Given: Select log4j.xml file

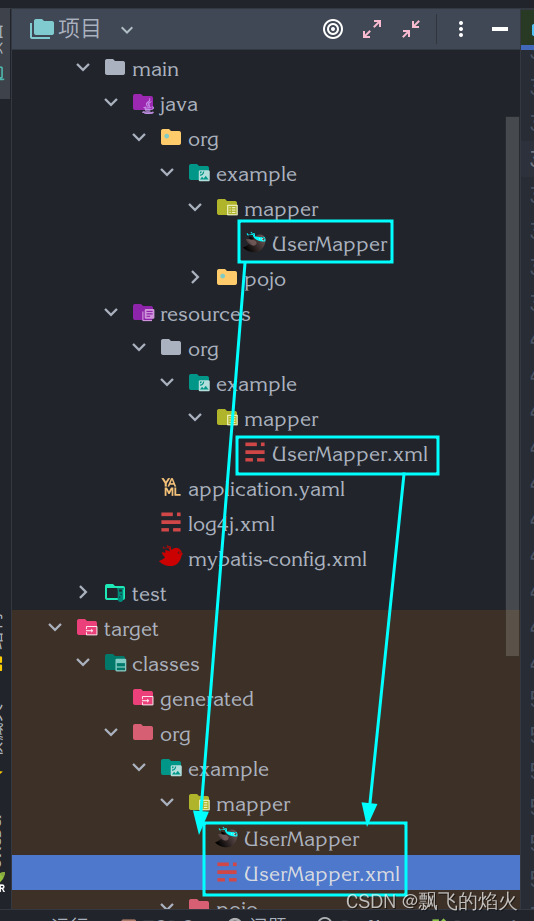Looking at the screenshot, I should tap(231, 524).
